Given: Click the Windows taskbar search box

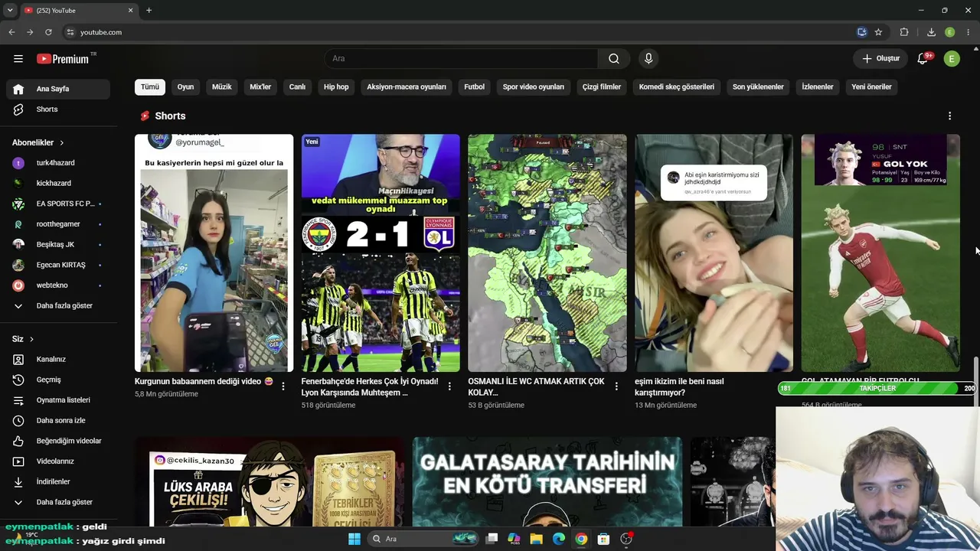Looking at the screenshot, I should tap(423, 539).
